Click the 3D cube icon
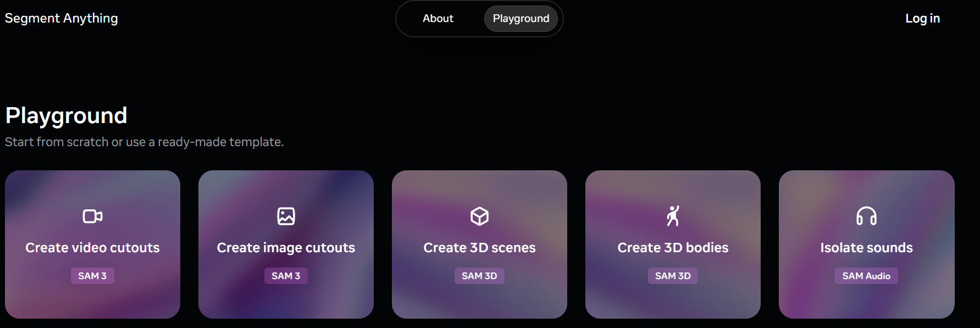The height and width of the screenshot is (328, 980). click(479, 216)
